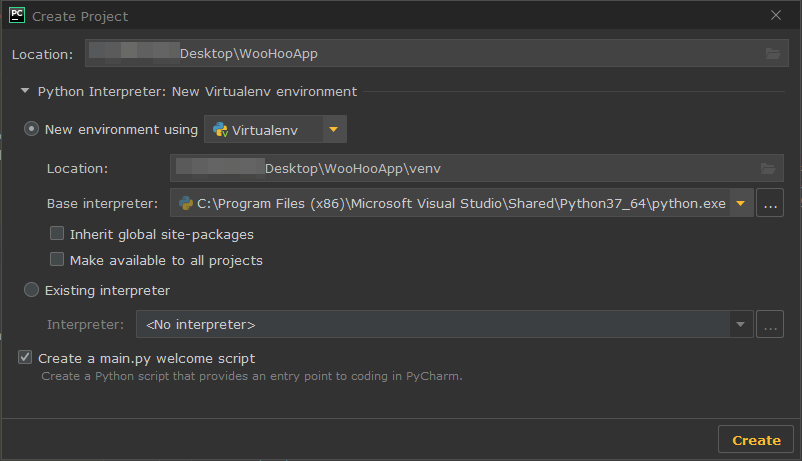Click the Python icon in Virtualenv selector

pyautogui.click(x=220, y=129)
